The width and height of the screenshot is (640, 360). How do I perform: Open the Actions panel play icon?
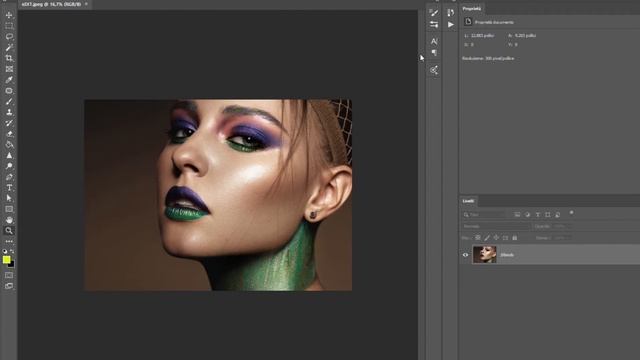coord(451,24)
